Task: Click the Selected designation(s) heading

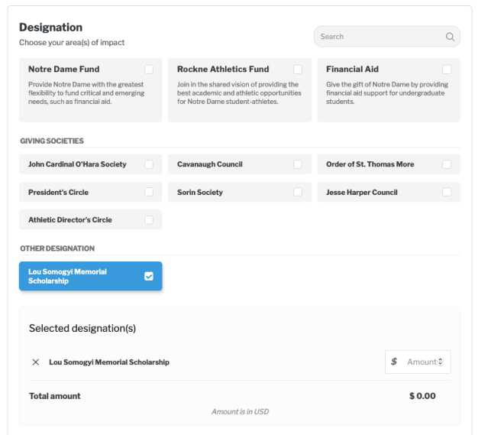Action: tap(82, 328)
